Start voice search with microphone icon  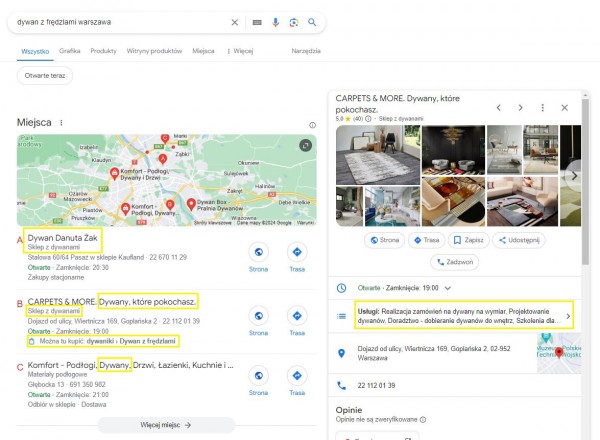276,23
